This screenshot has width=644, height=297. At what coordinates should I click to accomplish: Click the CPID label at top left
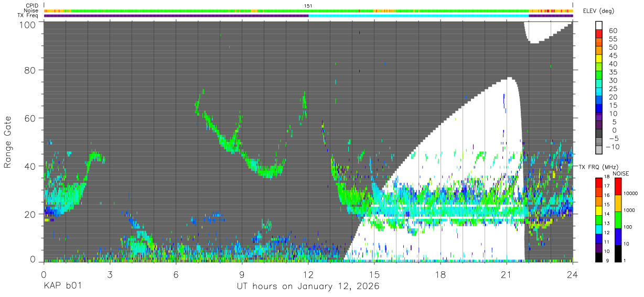coord(31,6)
